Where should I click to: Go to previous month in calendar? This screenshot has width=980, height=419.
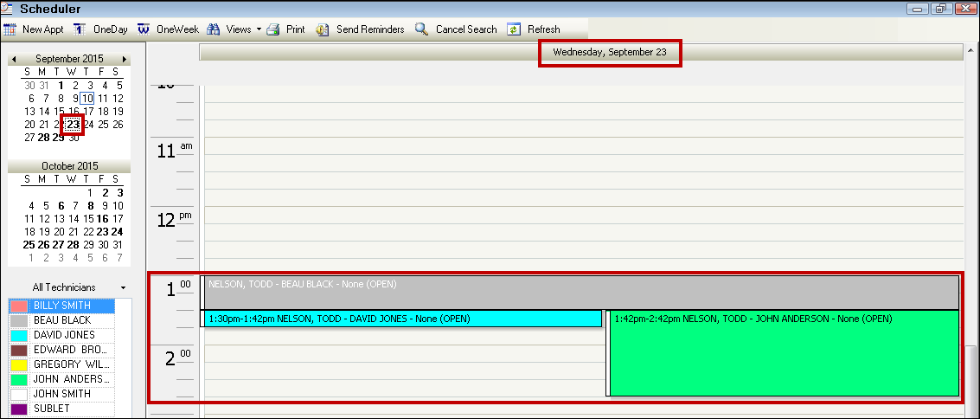[14, 59]
